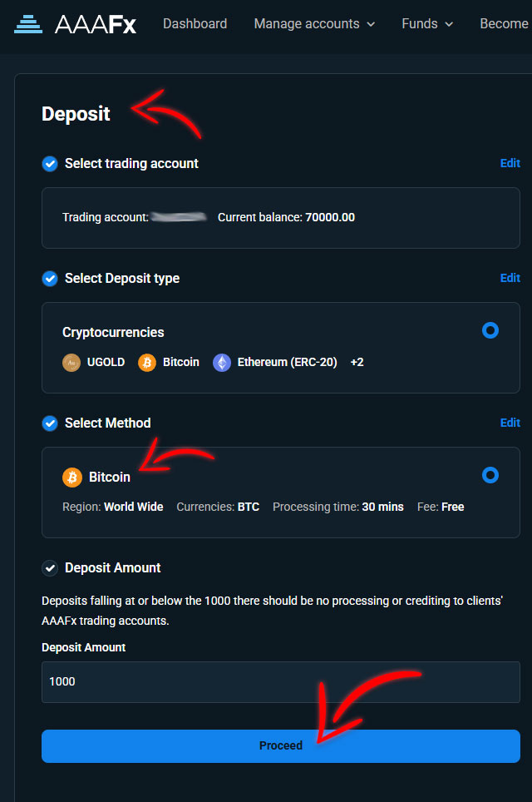
Task: Edit the selected deposit type
Action: [x=510, y=278]
